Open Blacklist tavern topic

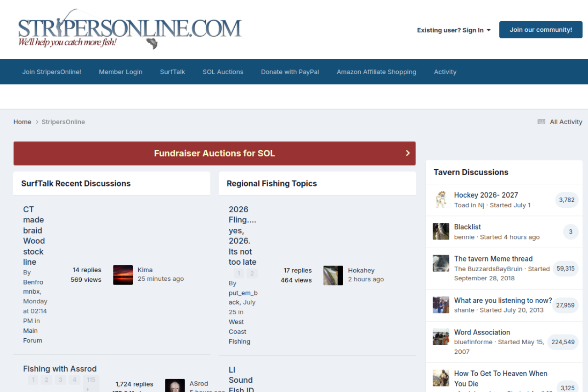pos(468,227)
